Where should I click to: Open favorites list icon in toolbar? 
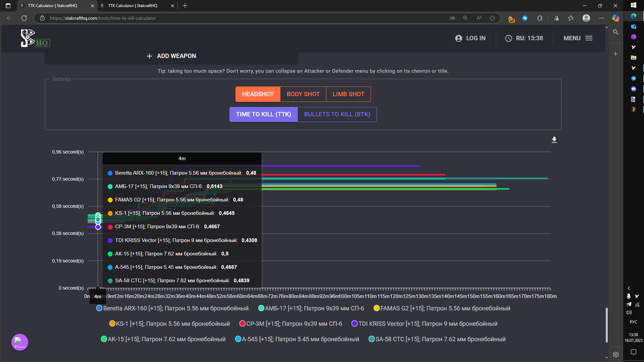point(571,18)
